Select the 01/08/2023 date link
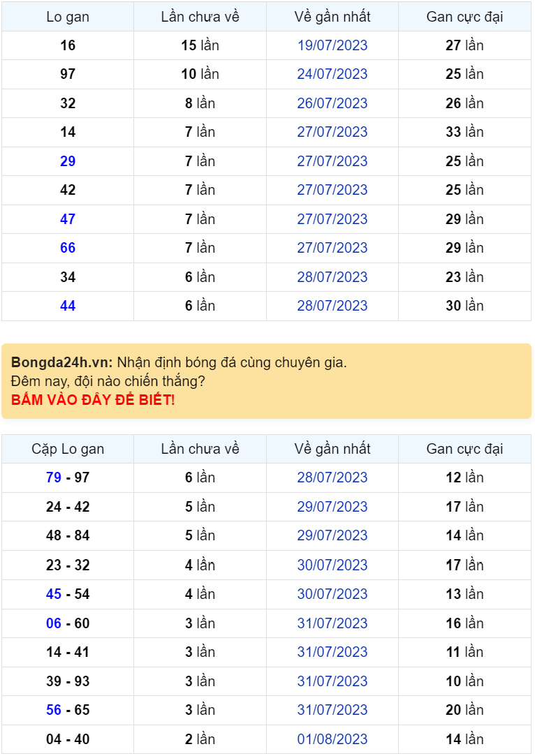The height and width of the screenshot is (756, 535). click(x=332, y=739)
